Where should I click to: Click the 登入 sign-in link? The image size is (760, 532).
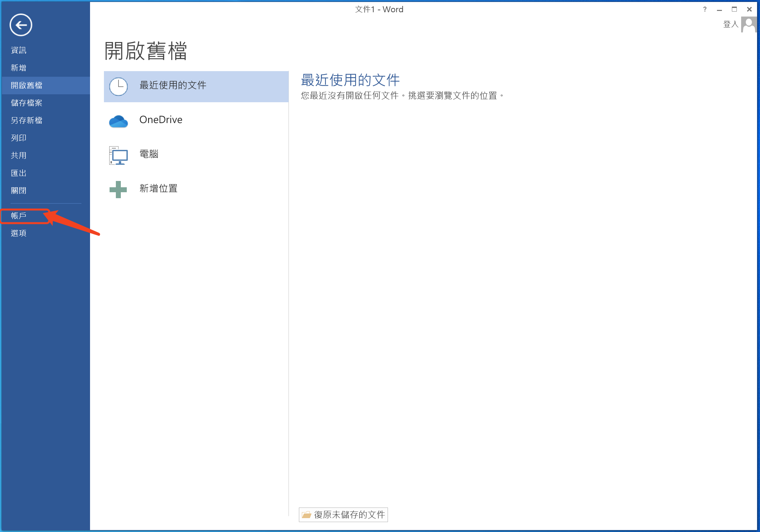tap(731, 24)
